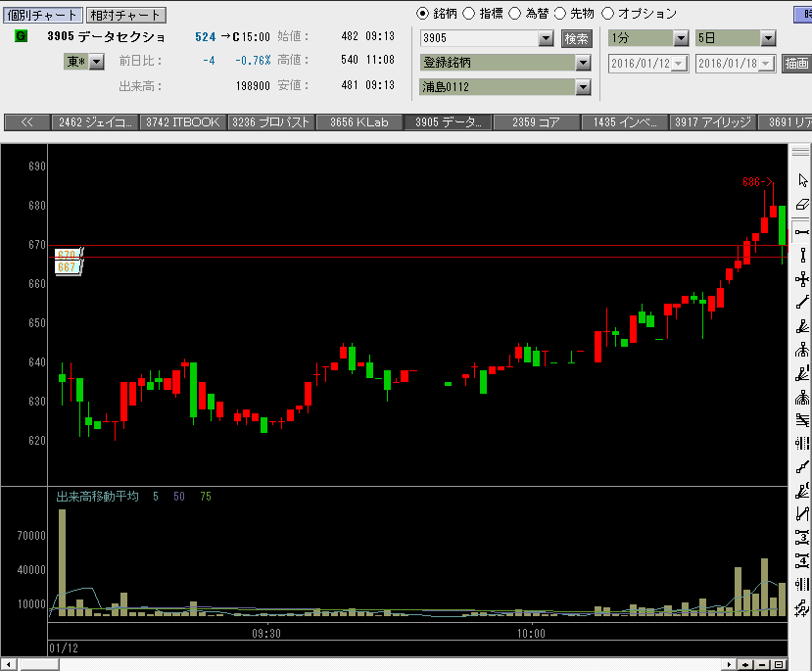Open the 3656 KLab stock tab
The height and width of the screenshot is (671, 812).
point(359,122)
